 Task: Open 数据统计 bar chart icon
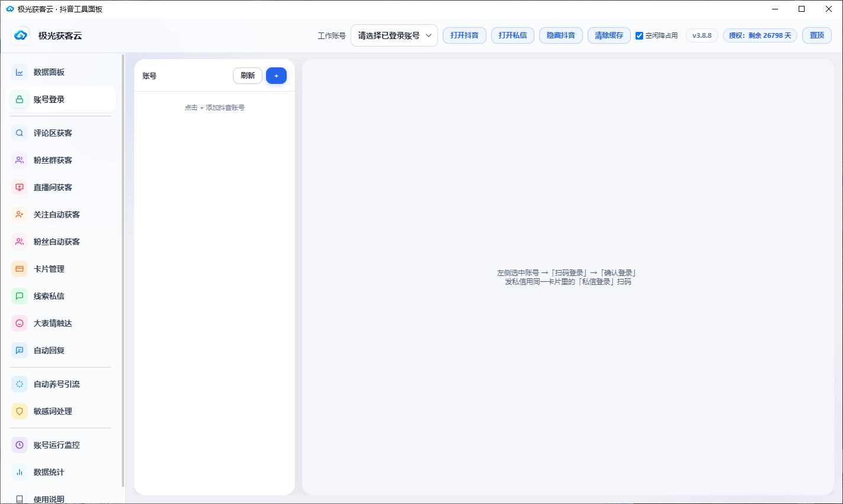pos(20,472)
